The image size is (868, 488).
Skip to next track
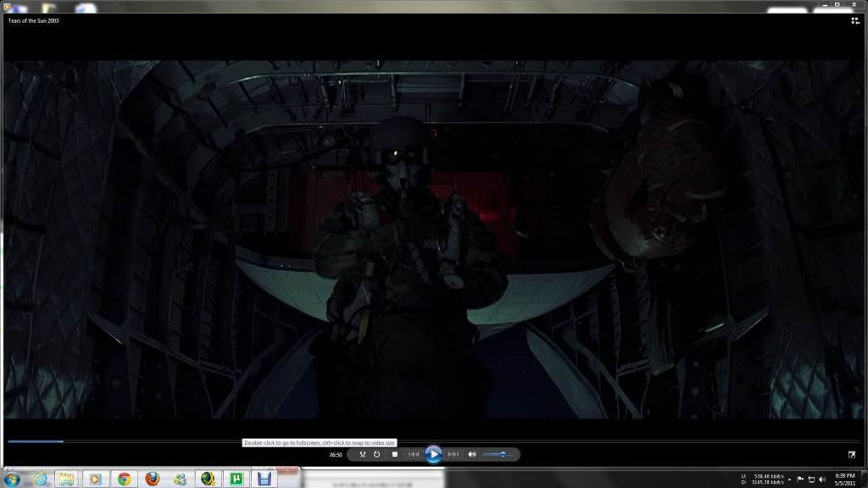pos(453,454)
